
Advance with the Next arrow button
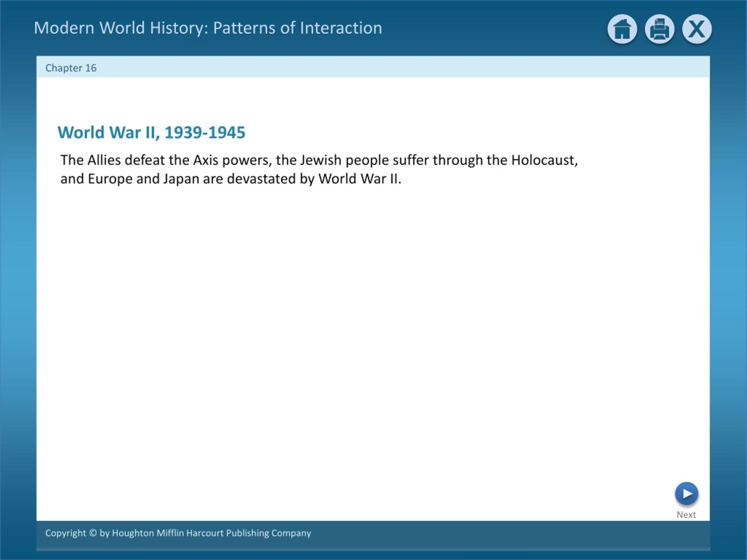point(687,494)
